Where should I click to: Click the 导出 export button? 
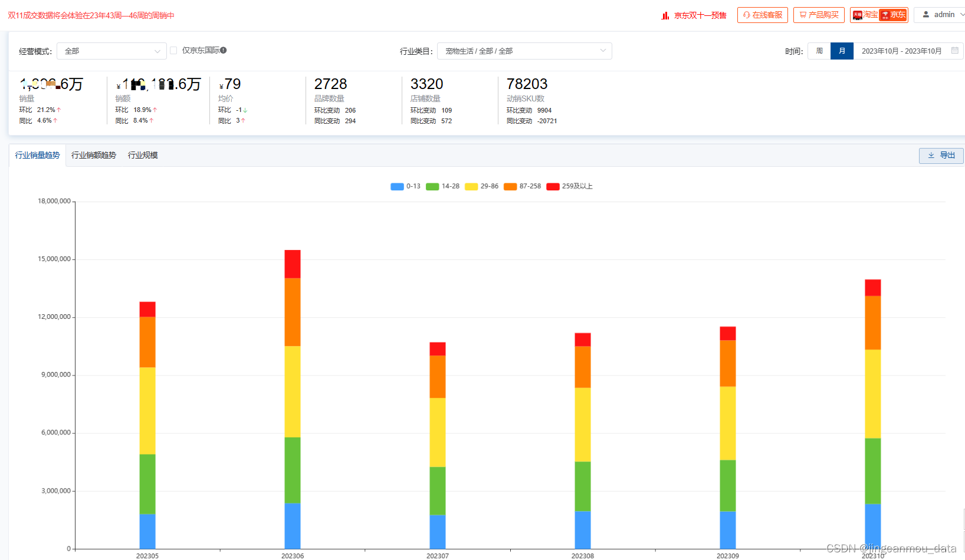[x=941, y=156]
